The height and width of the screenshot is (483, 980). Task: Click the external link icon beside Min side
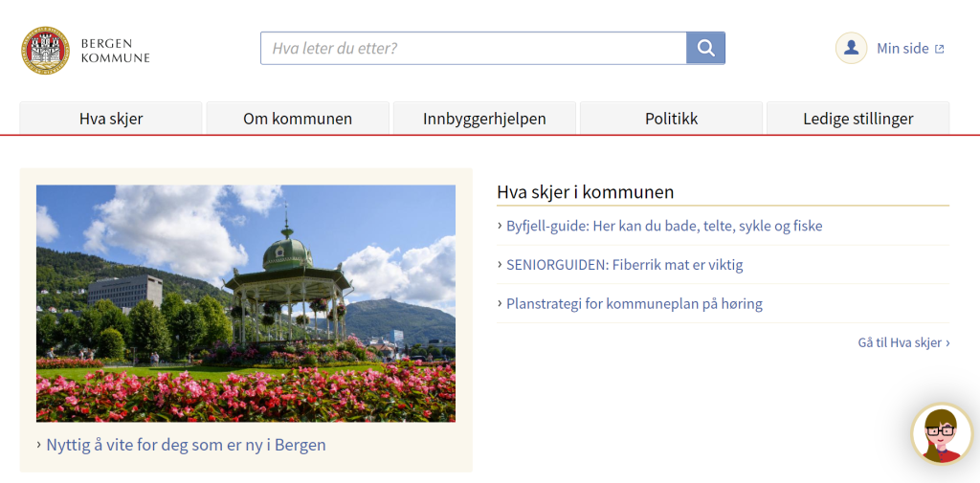click(x=940, y=49)
